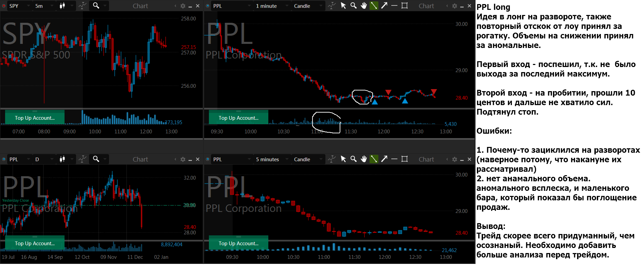Viewport: 644px width, 267px height.
Task: Open indicators icon in PPL daily chart
Action: coord(83,159)
